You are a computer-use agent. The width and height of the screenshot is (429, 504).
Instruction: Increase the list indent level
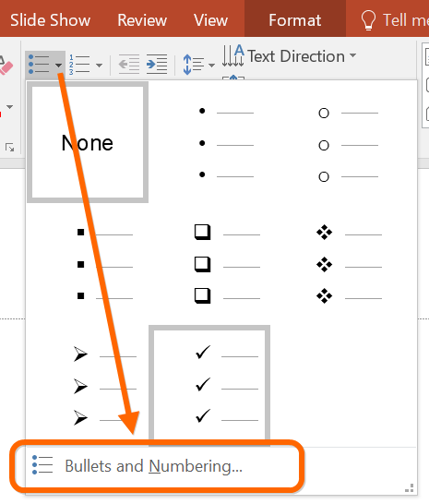click(x=157, y=65)
